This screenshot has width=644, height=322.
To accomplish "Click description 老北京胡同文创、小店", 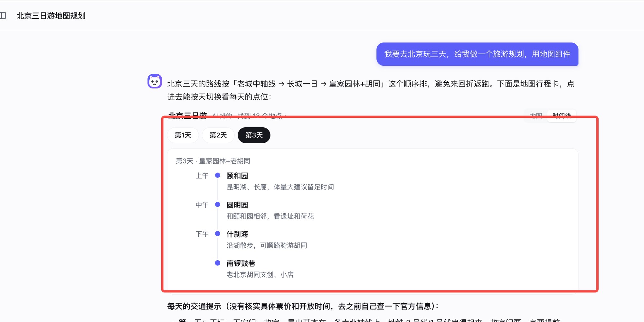I will pyautogui.click(x=260, y=275).
